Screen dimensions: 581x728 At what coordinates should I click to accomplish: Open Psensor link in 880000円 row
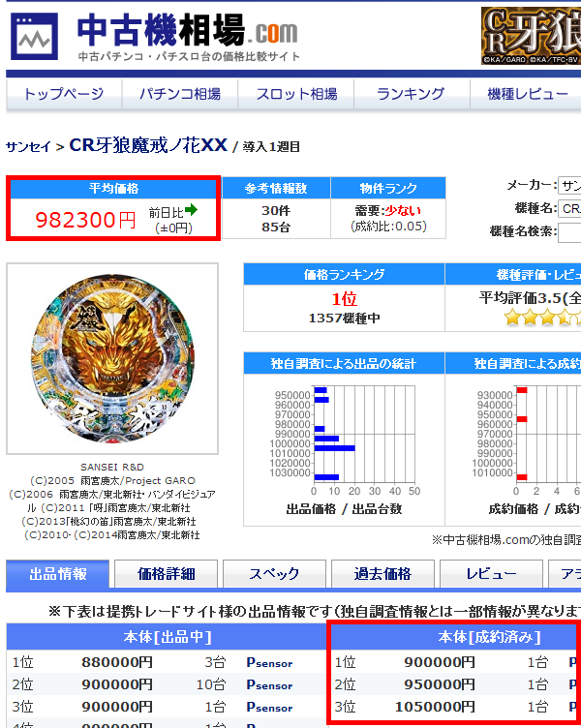269,662
